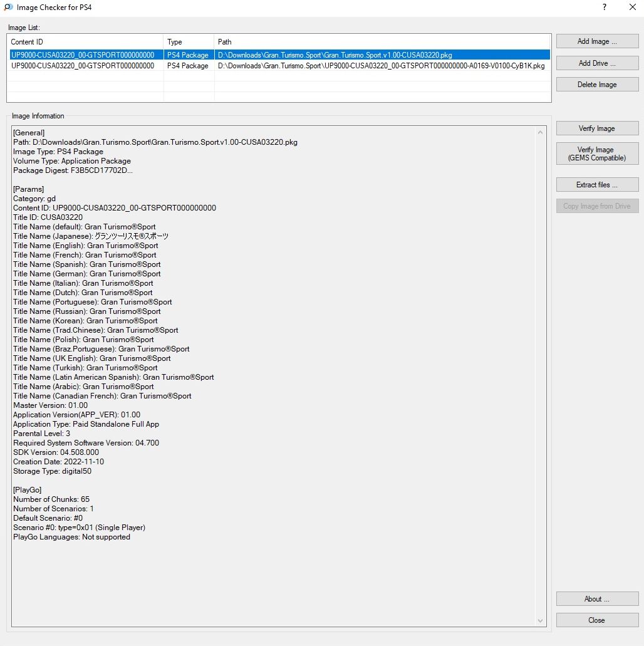
Task: Click the Package Digest line
Action: pos(73,170)
